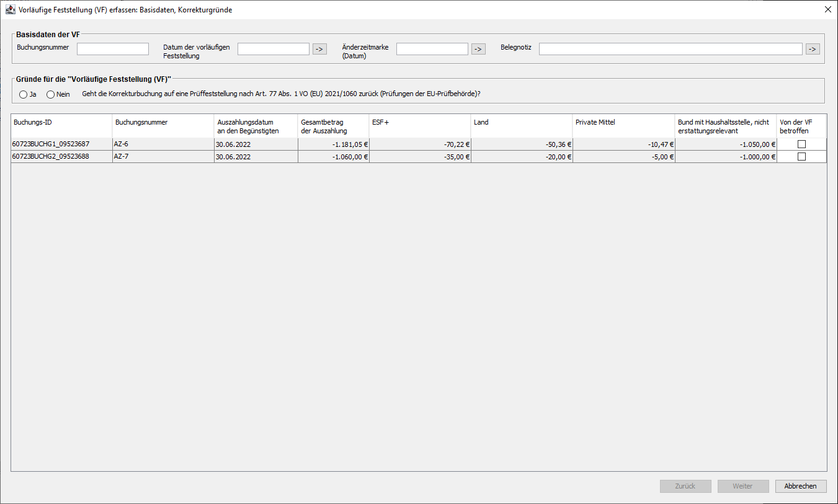Click the 30.06.2022 date in the AZ-7 row
The image size is (838, 504).
tap(256, 157)
